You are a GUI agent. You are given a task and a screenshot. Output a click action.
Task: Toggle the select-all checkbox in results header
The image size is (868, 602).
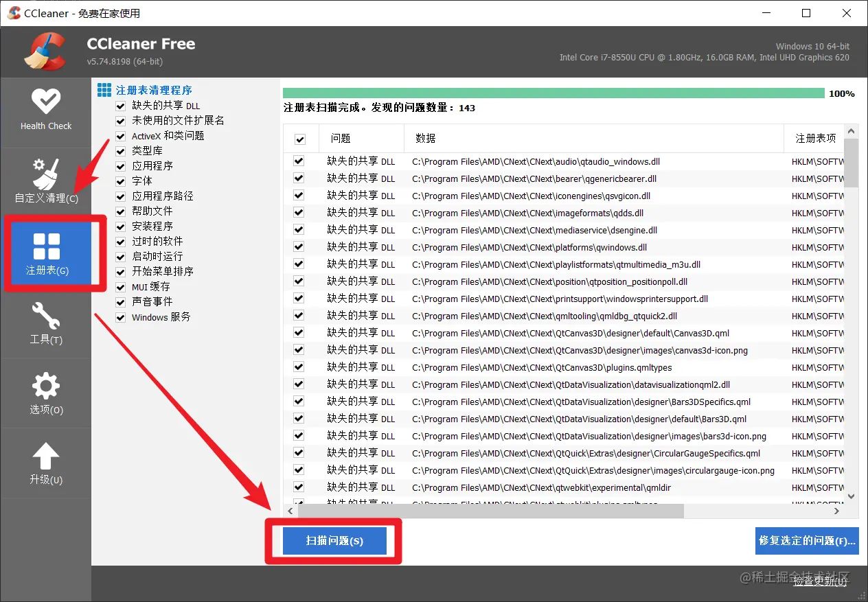pyautogui.click(x=300, y=139)
